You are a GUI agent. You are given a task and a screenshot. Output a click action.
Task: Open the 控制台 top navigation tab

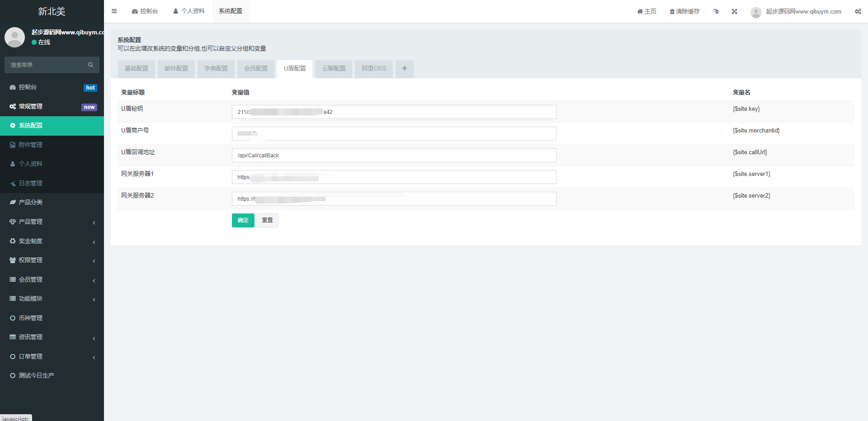(145, 11)
